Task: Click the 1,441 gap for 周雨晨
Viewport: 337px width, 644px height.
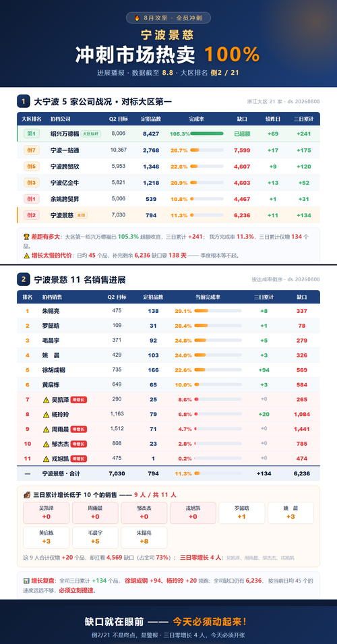Action: click(x=302, y=429)
